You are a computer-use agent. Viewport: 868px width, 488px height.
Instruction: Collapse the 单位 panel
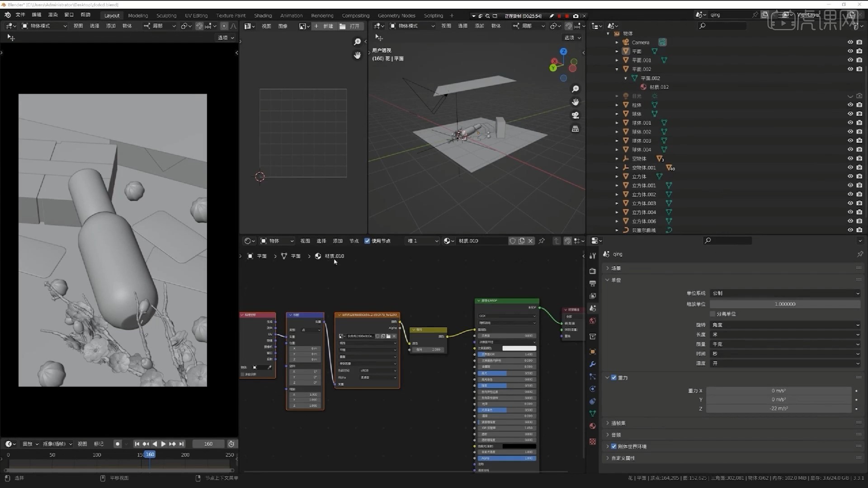coord(615,280)
